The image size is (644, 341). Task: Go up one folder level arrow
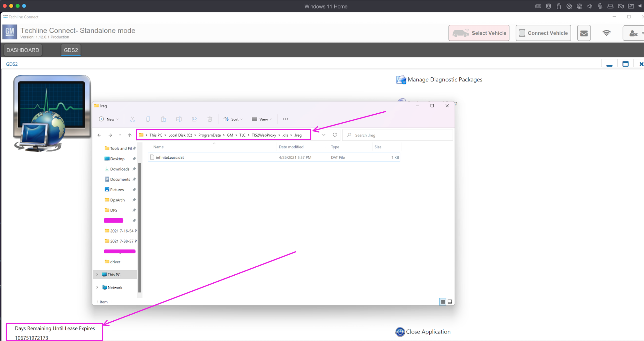(129, 135)
